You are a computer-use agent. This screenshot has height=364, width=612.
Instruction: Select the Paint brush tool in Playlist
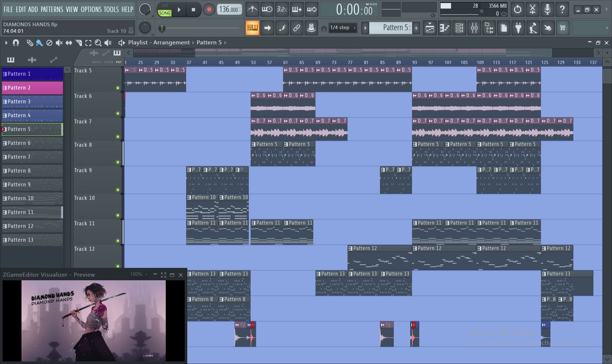tap(39, 43)
